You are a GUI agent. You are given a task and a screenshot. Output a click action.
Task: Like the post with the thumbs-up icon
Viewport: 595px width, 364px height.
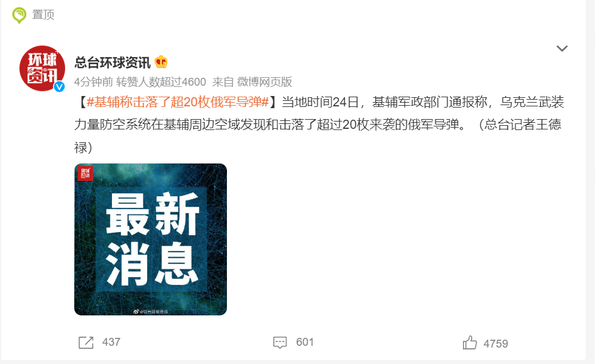[470, 343]
